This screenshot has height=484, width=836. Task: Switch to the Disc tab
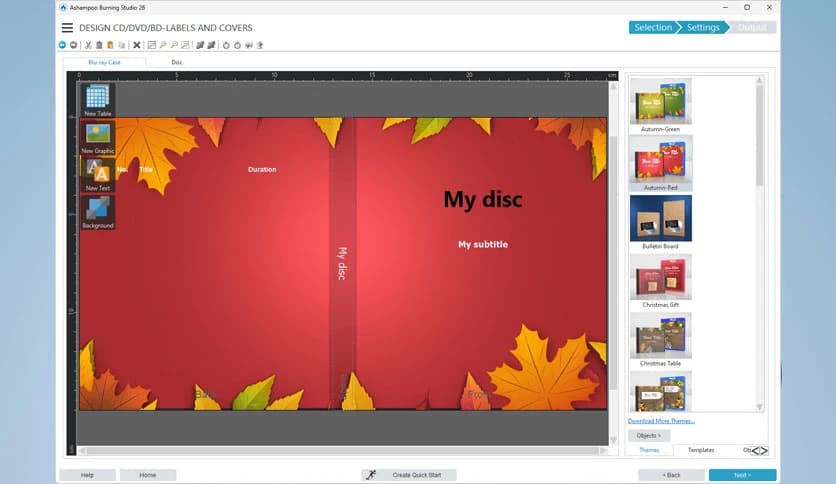177,62
